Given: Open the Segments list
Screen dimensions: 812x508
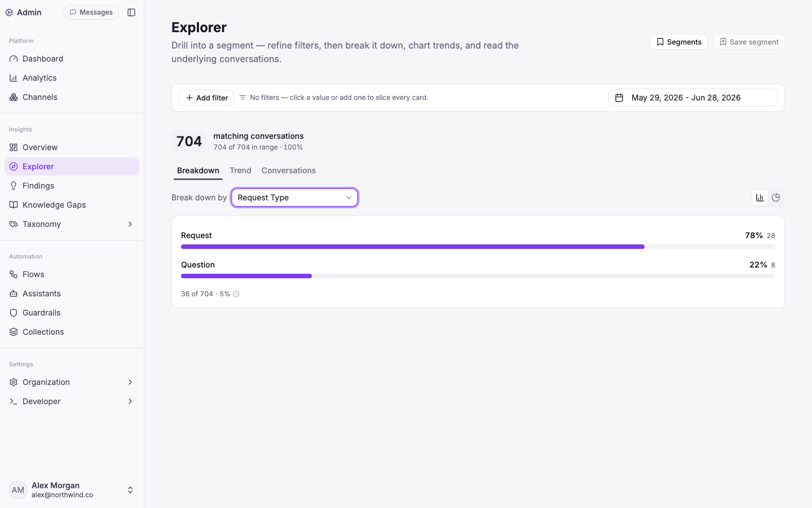Looking at the screenshot, I should point(679,42).
